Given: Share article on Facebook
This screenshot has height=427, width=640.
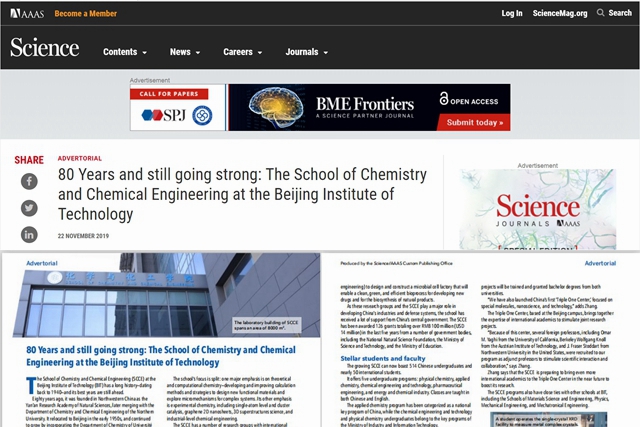Looking at the screenshot, I should 29,182.
